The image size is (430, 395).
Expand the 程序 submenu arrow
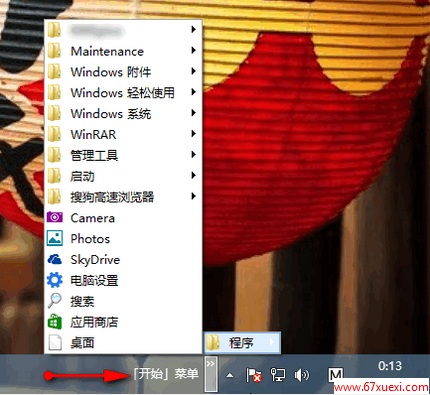[272, 342]
